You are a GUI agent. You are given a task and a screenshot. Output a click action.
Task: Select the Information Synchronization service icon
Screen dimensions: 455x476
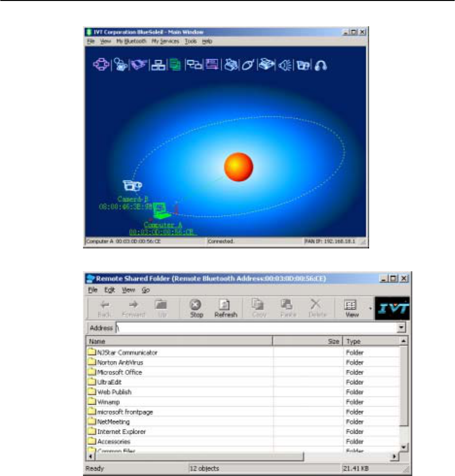click(x=194, y=65)
